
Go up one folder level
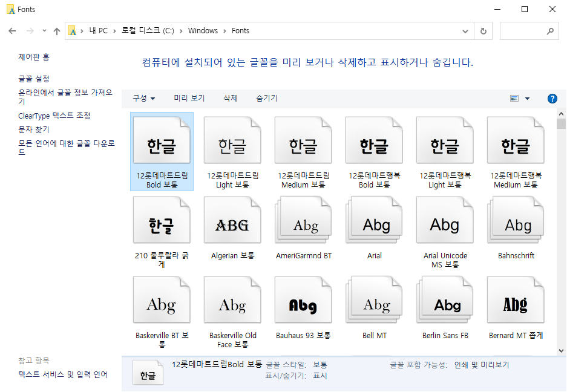[x=57, y=31]
